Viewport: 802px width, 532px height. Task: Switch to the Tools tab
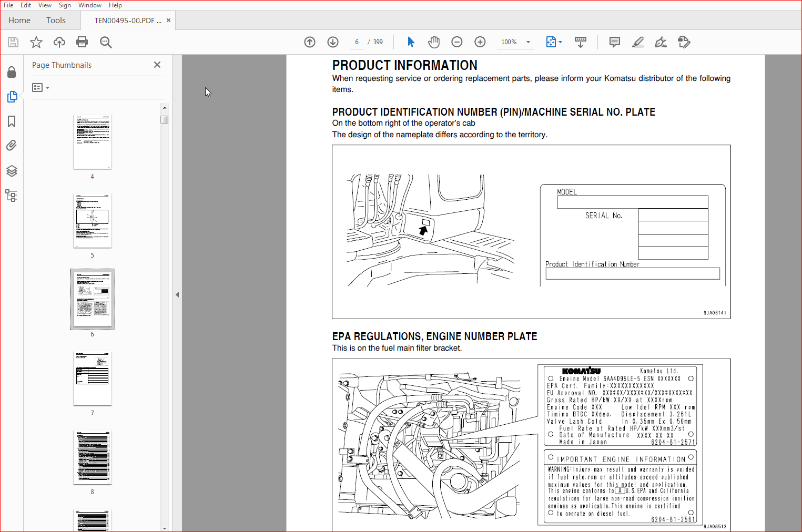tap(56, 21)
